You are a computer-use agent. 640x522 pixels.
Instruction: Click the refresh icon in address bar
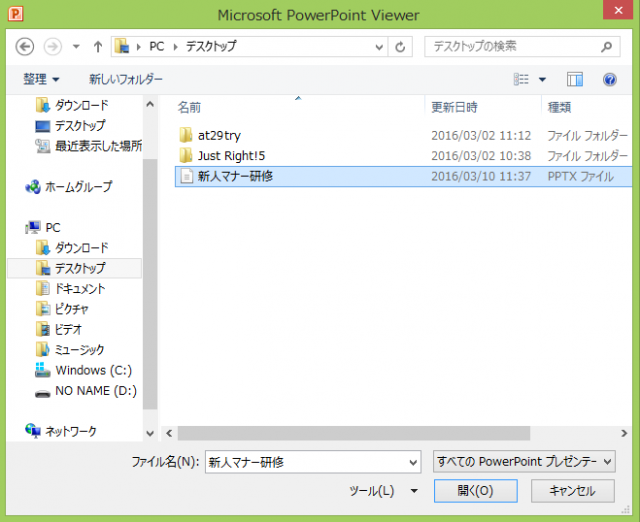coord(401,47)
